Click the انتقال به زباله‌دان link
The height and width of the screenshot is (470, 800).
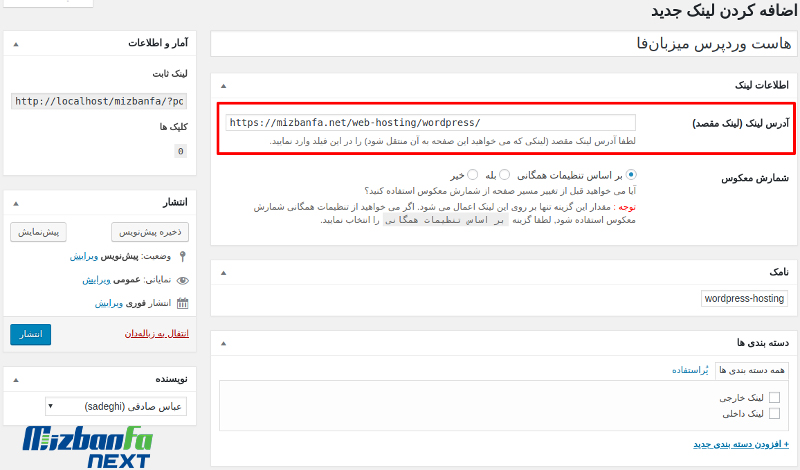(x=157, y=334)
